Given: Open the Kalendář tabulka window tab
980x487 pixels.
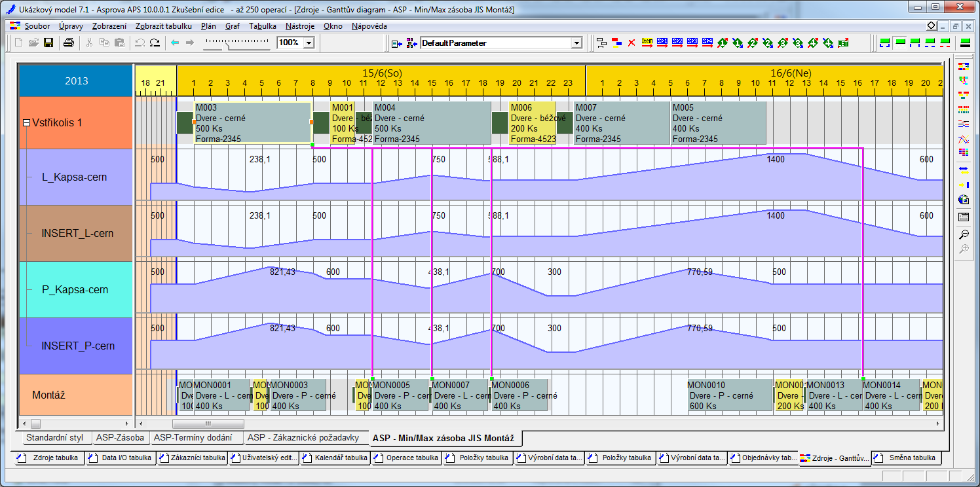Looking at the screenshot, I should coord(335,458).
